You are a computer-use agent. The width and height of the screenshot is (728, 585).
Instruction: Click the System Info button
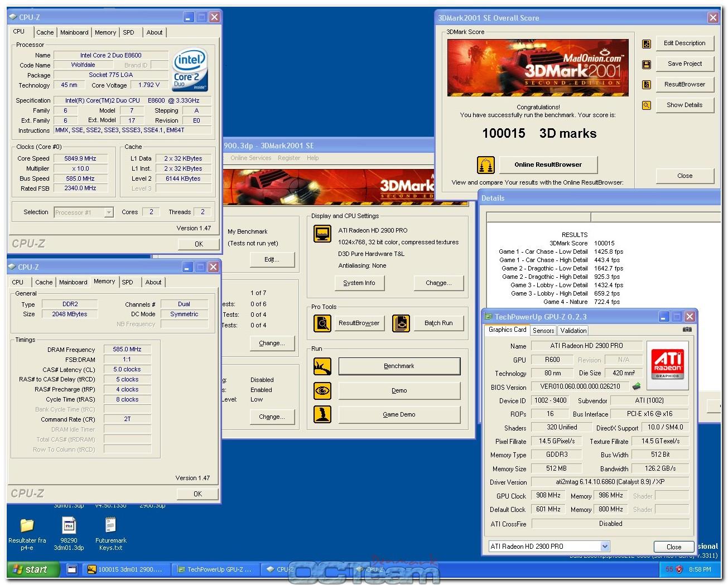[x=359, y=283]
